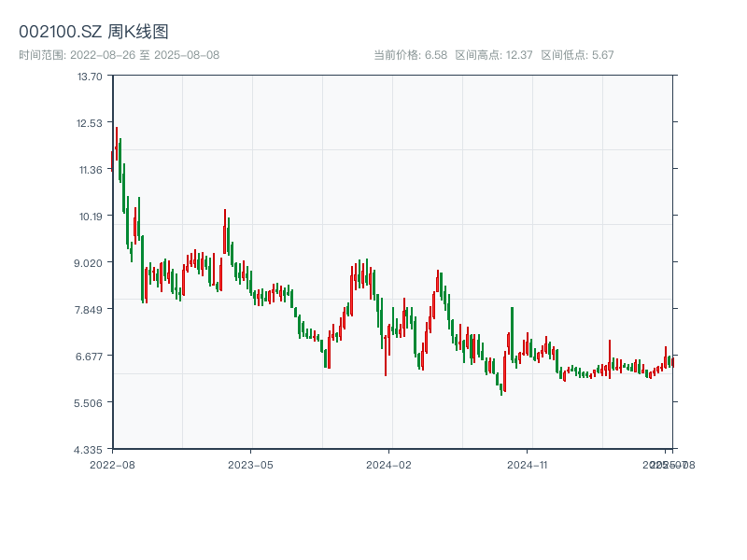Click the highest candle near 12.37 peak
The image size is (747, 560).
click(116, 144)
